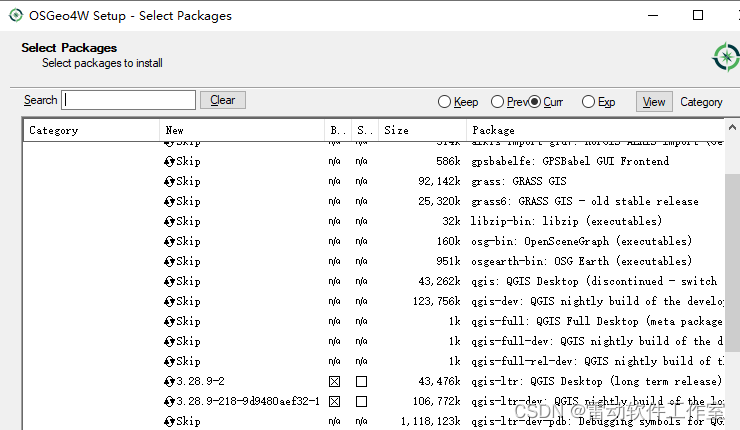The height and width of the screenshot is (430, 740).
Task: Select the Keep radio button
Action: click(444, 101)
